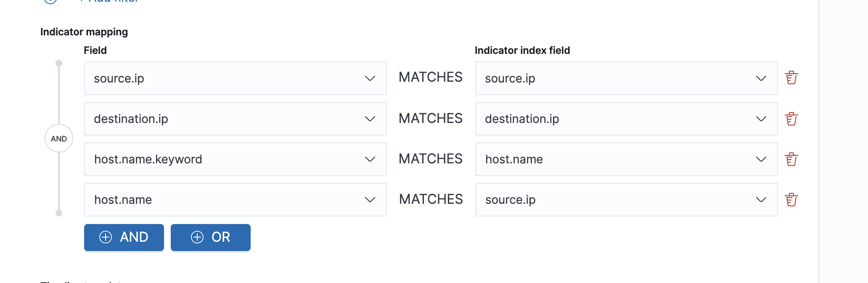
Task: Open the destination.ip Field dropdown
Action: pyautogui.click(x=235, y=119)
